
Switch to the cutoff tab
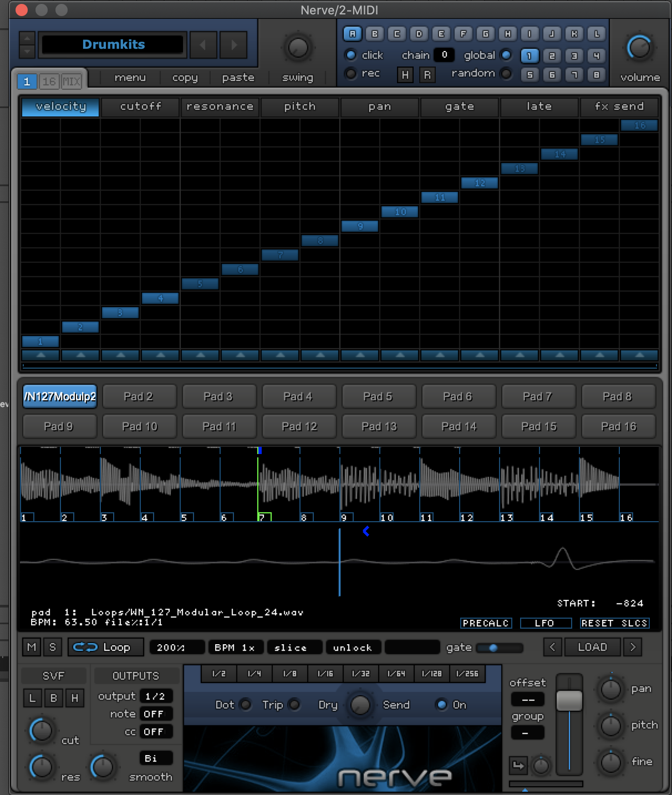[140, 106]
